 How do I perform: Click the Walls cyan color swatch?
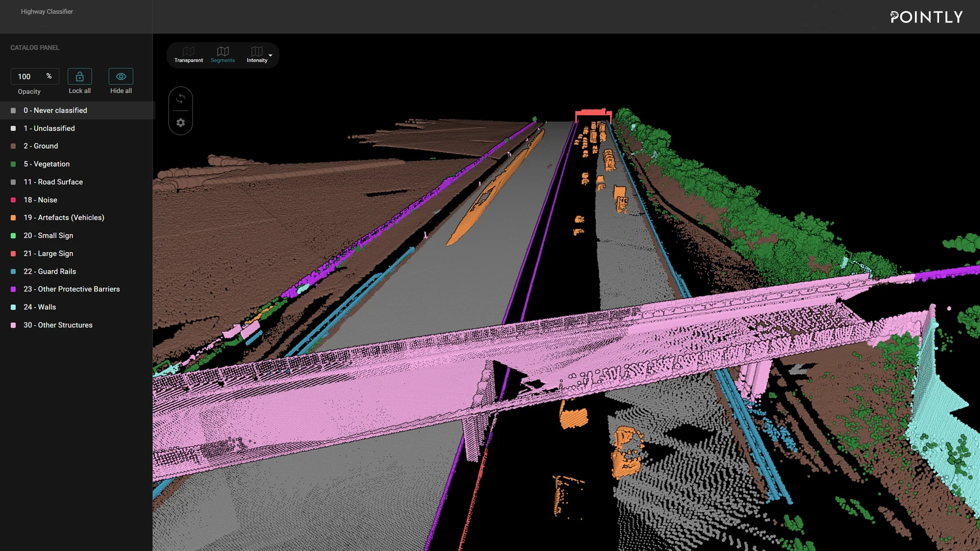(x=13, y=307)
